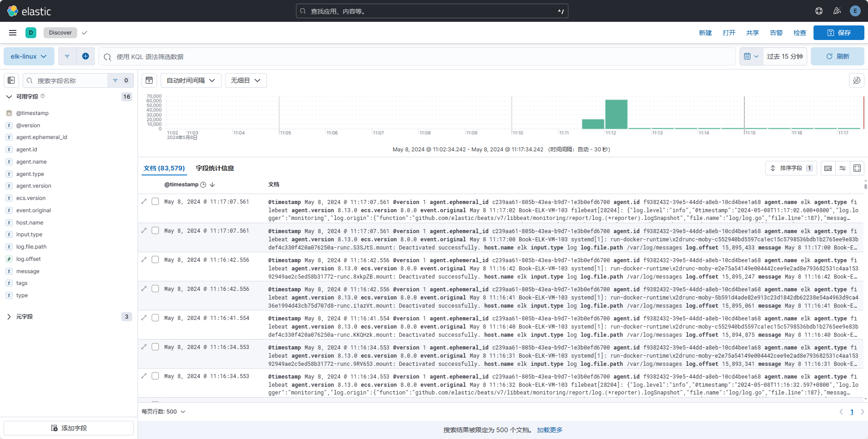Open the help menu icon
This screenshot has height=439, width=868.
pos(819,11)
